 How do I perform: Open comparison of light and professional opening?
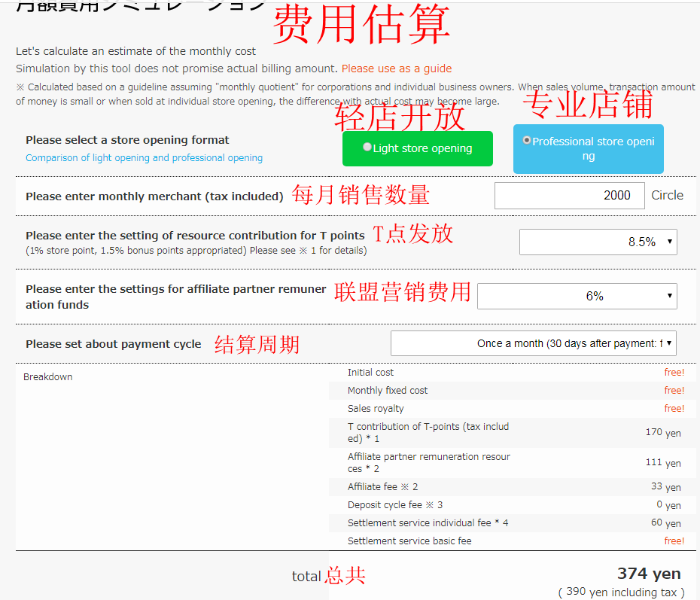145,157
